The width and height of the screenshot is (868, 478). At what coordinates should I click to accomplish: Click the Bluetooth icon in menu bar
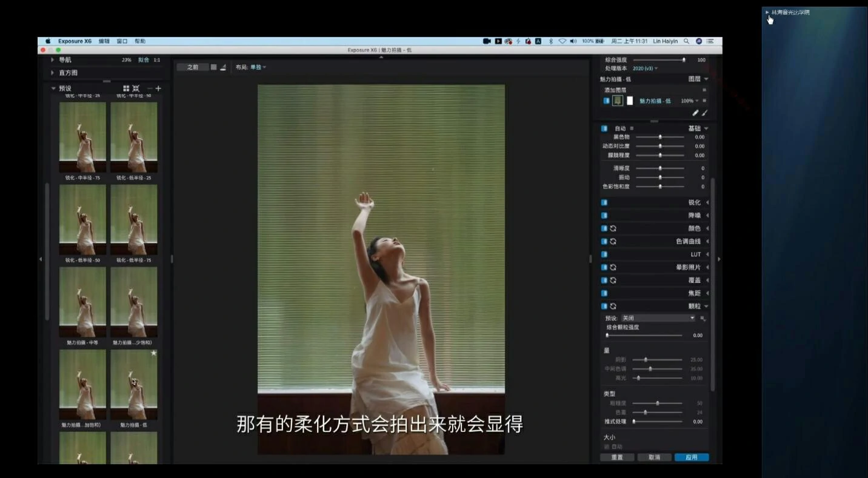tap(551, 41)
